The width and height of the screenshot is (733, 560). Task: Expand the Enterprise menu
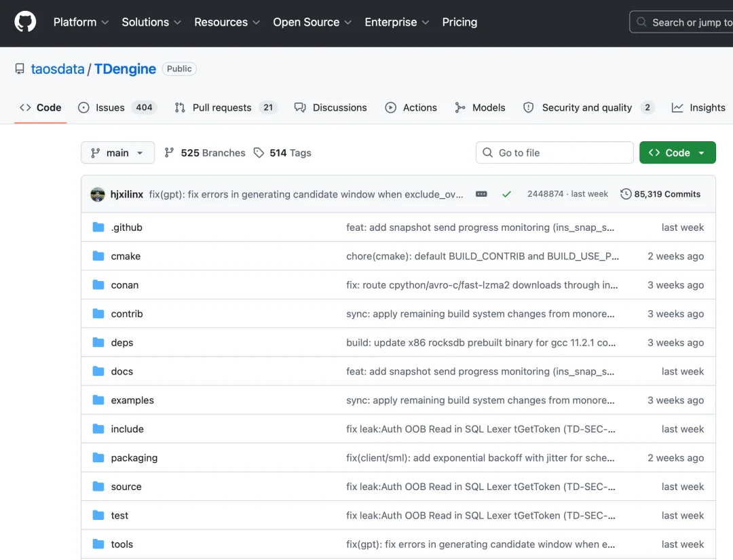click(396, 22)
